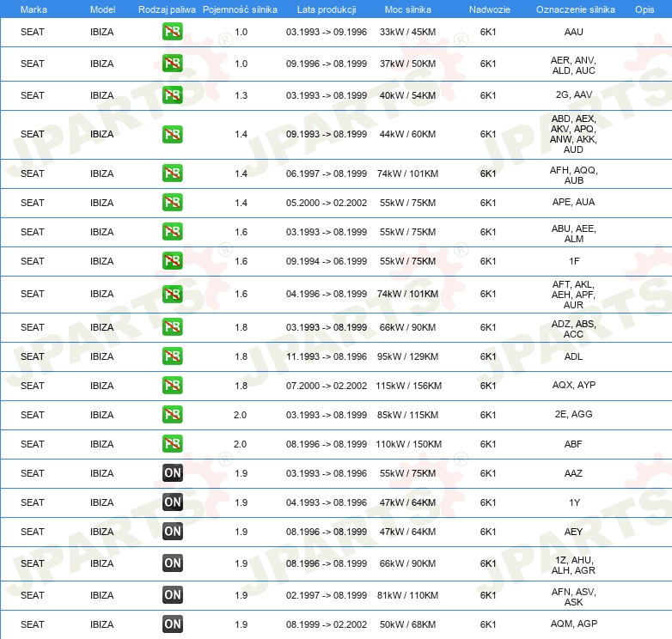Select the ON icon in the AQM, AGP row
Image resolution: width=672 pixels, height=639 pixels.
coord(173,624)
